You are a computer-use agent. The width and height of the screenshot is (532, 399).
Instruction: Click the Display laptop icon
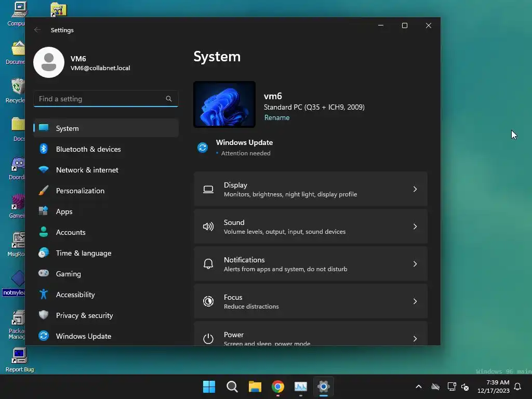208,189
